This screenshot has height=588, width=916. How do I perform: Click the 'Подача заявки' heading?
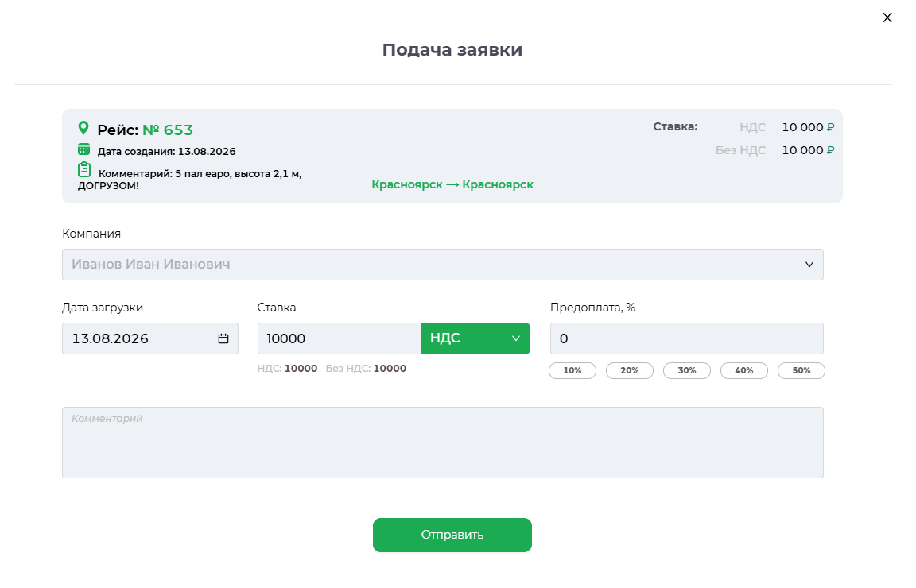click(x=452, y=49)
